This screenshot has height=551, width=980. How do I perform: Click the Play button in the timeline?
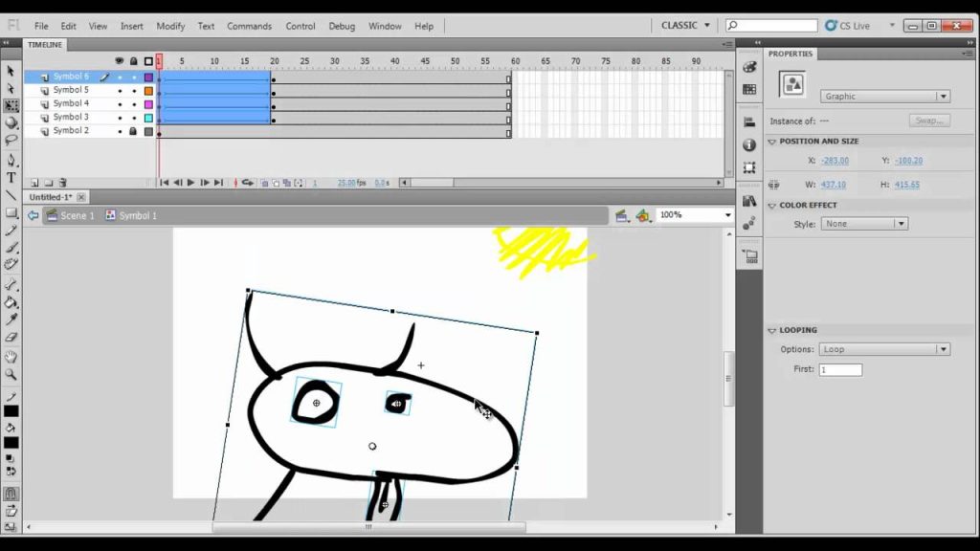[x=190, y=183]
